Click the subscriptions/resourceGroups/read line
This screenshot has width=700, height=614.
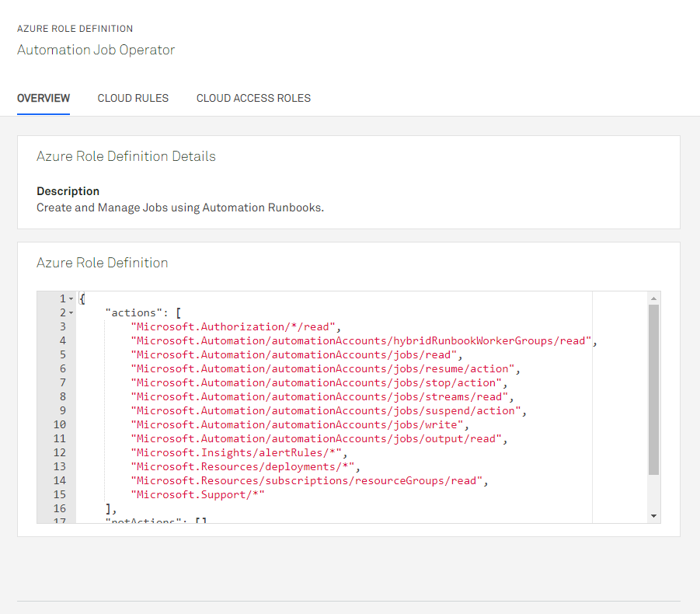309,480
